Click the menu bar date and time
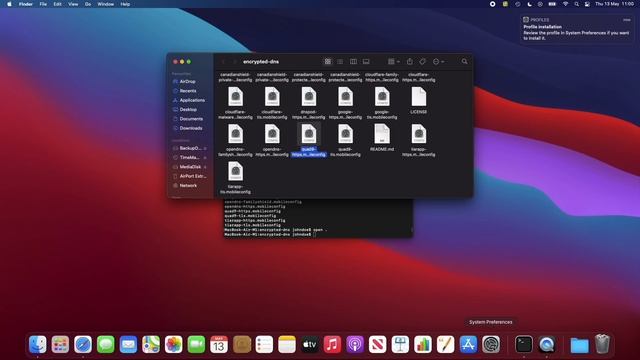640x360 pixels. pos(614,4)
